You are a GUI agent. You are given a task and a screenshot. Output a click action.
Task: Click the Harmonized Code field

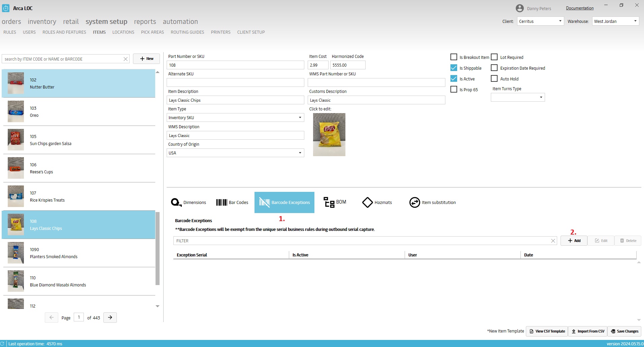pyautogui.click(x=348, y=65)
